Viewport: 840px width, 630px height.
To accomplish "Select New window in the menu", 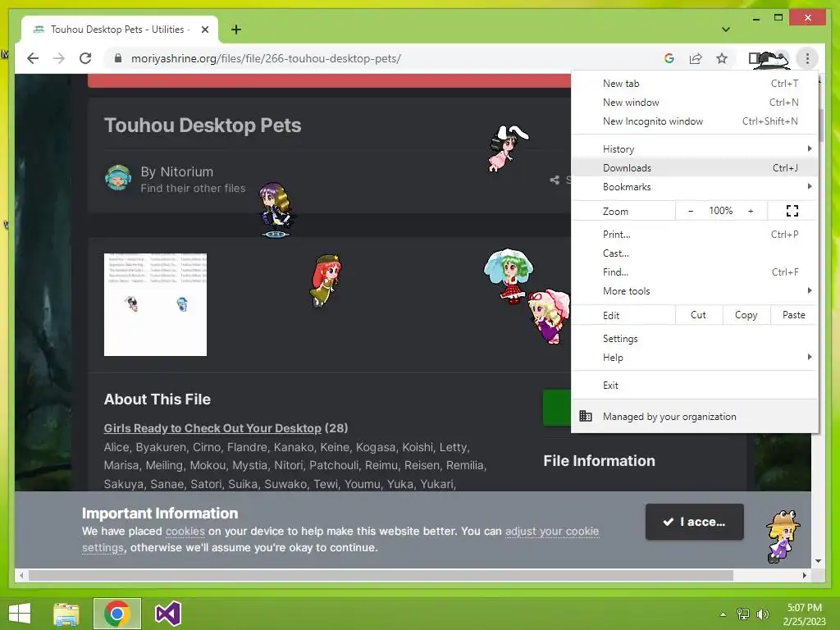I will pos(695,103).
